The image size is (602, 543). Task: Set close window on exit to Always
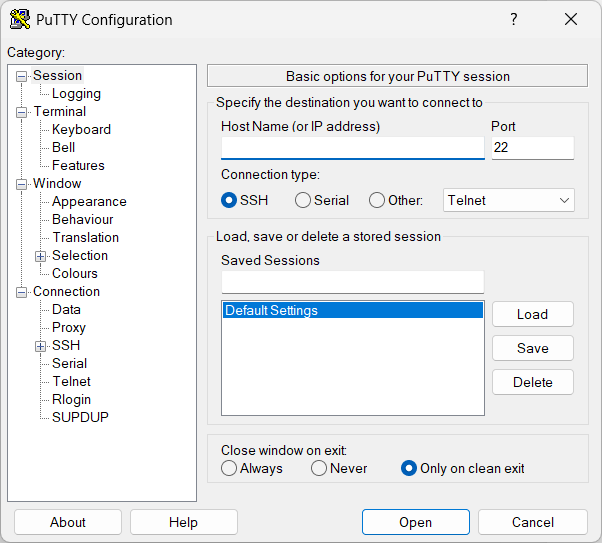click(x=229, y=468)
